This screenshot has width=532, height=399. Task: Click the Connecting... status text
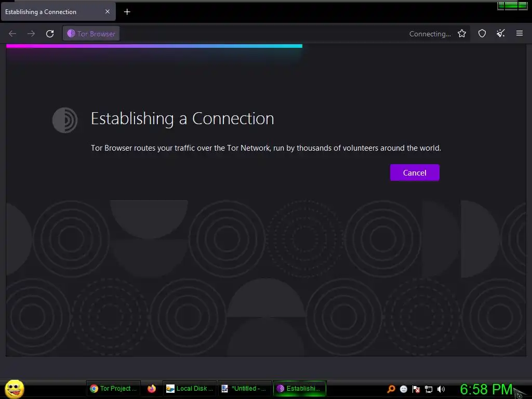(x=430, y=34)
